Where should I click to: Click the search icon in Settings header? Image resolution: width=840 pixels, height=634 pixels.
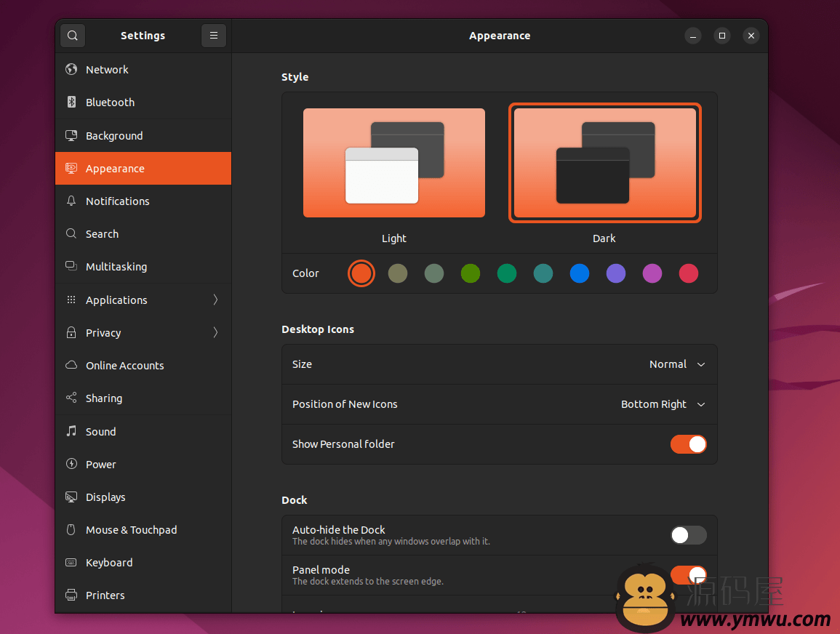point(73,36)
